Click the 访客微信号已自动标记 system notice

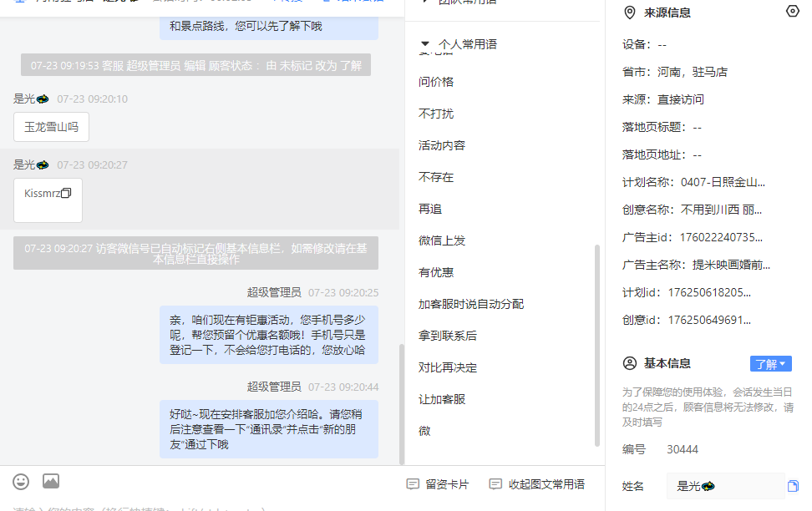(195, 253)
